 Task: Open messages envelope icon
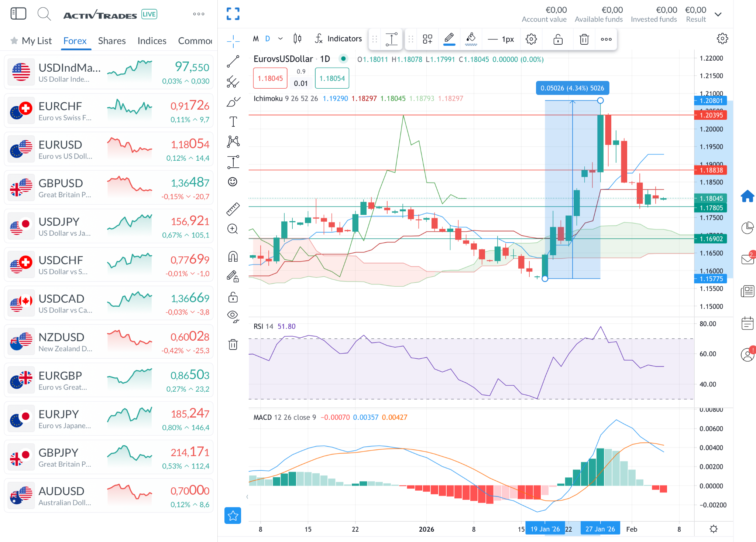point(748,259)
